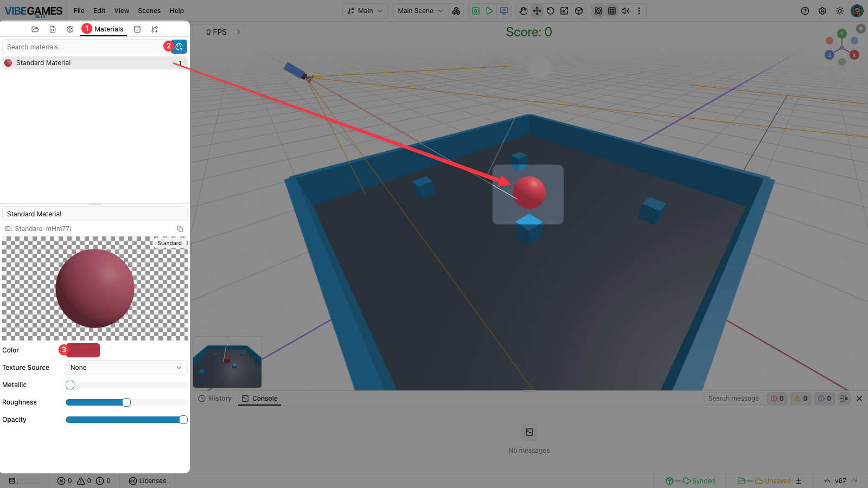Open the 3D models cube panel tab
This screenshot has height=488, width=868.
point(70,29)
